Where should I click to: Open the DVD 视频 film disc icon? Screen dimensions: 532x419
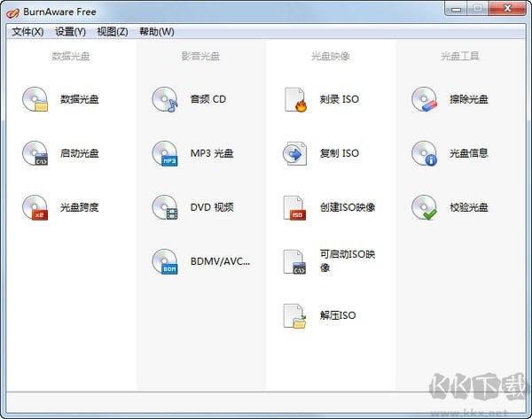[165, 207]
